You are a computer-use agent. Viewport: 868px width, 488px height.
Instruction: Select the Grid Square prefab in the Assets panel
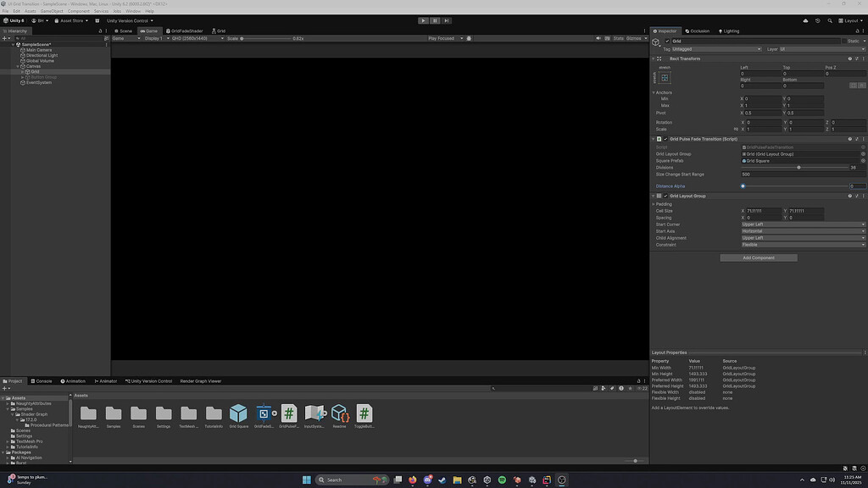click(239, 415)
